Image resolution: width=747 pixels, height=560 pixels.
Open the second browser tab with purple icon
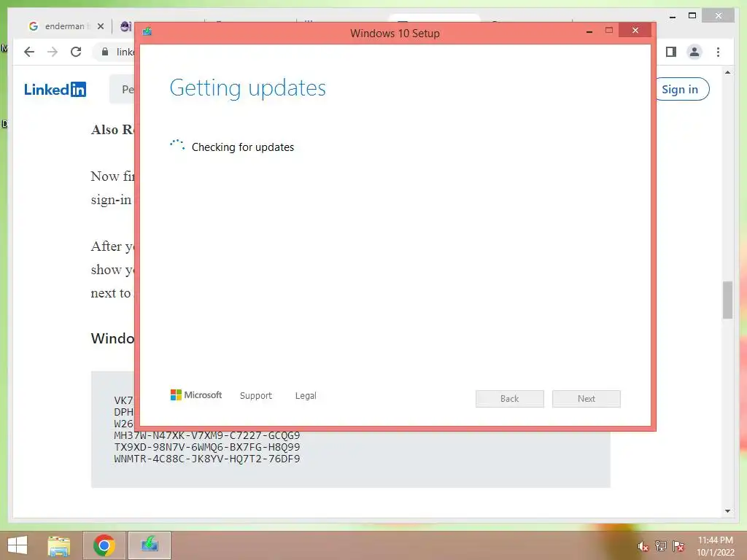click(x=125, y=26)
